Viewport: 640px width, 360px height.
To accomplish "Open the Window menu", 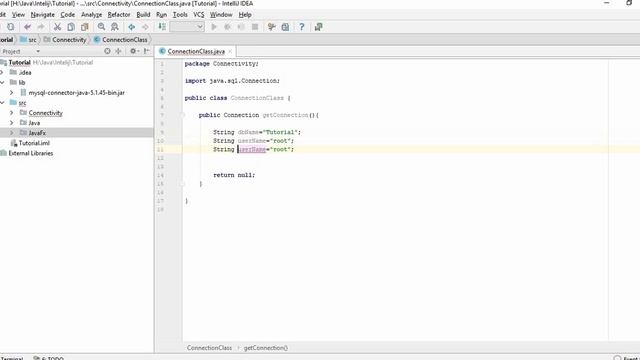I will 221,15.
